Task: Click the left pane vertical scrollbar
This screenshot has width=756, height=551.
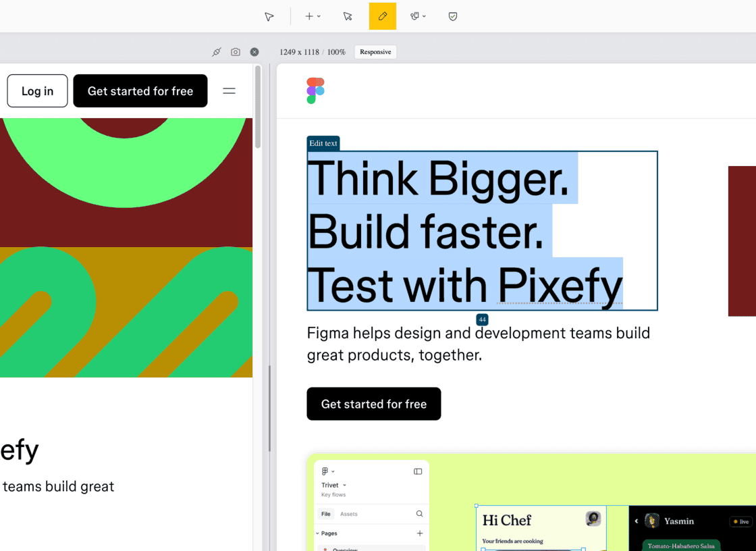Action: 258,107
